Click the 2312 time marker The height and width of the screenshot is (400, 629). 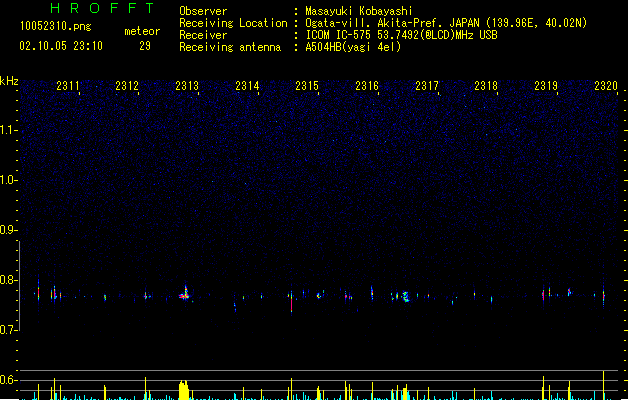pos(127,86)
